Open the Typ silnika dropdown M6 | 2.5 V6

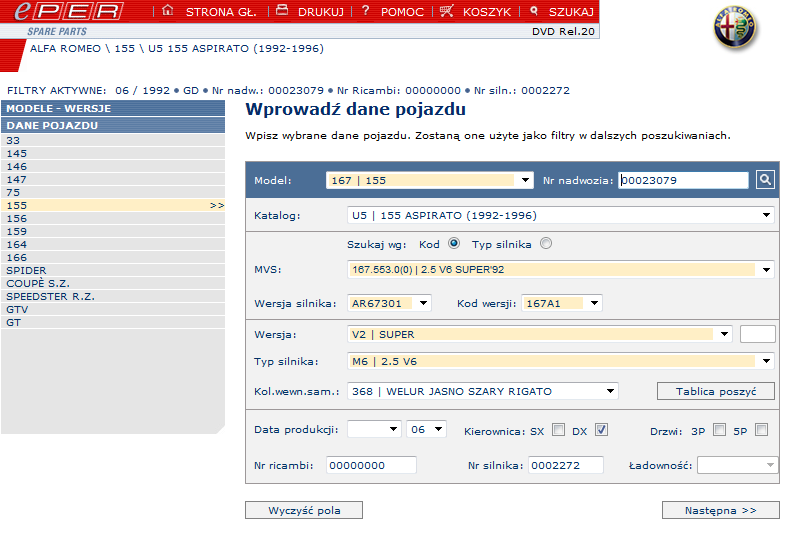tap(560, 361)
